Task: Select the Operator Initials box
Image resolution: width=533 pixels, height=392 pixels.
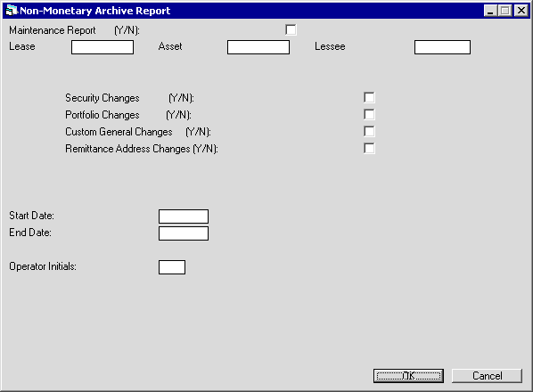Action: (172, 267)
